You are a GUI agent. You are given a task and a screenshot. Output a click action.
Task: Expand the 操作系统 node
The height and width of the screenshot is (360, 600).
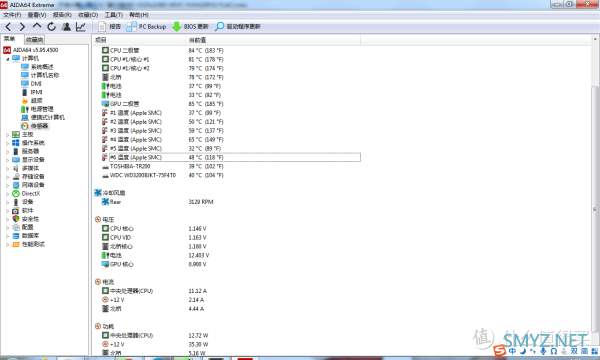pos(7,143)
